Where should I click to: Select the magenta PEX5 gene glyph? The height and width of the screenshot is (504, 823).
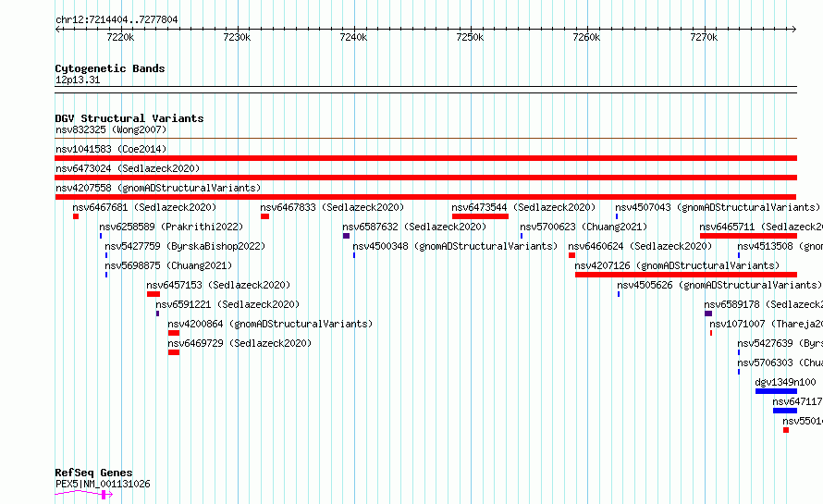click(x=83, y=494)
